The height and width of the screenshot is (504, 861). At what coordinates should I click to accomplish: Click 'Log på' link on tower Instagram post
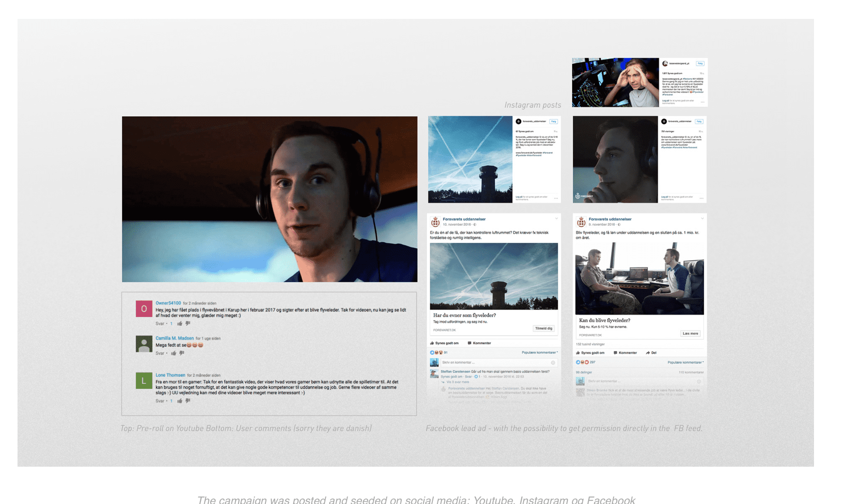519,197
